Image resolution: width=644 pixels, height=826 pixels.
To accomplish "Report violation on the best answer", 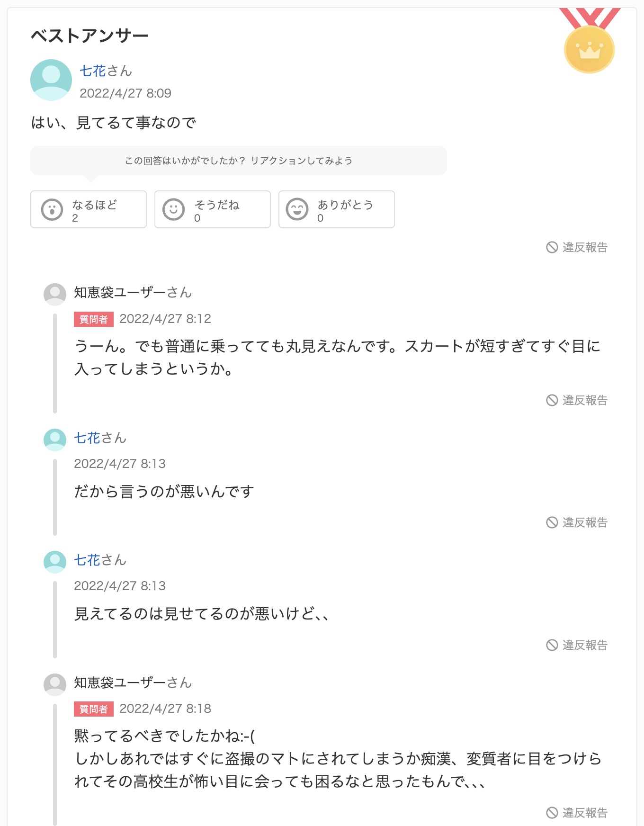I will pos(577,247).
